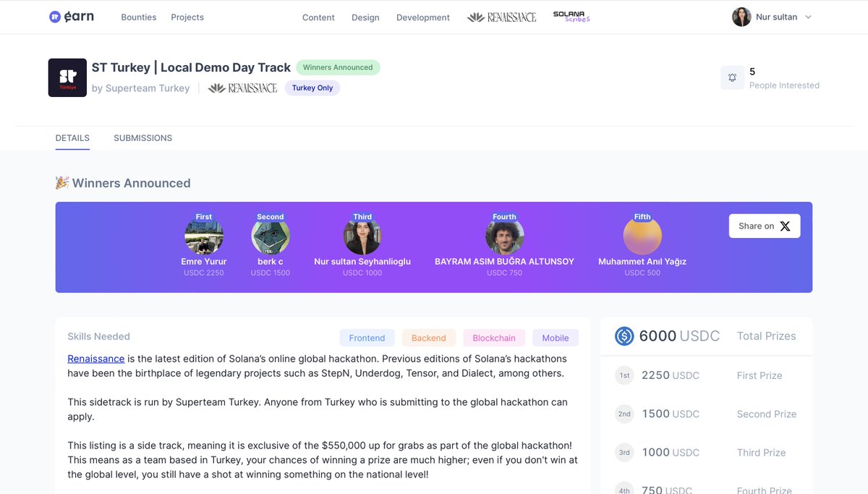Open berk c's second-place avatar
This screenshot has height=494, width=868.
click(x=271, y=236)
